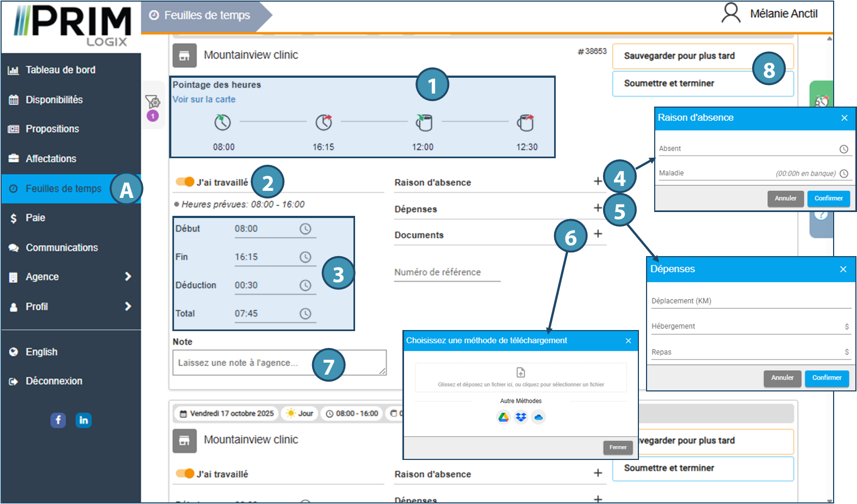Click the filter icon with purple badge
The width and height of the screenshot is (857, 504).
[x=152, y=102]
